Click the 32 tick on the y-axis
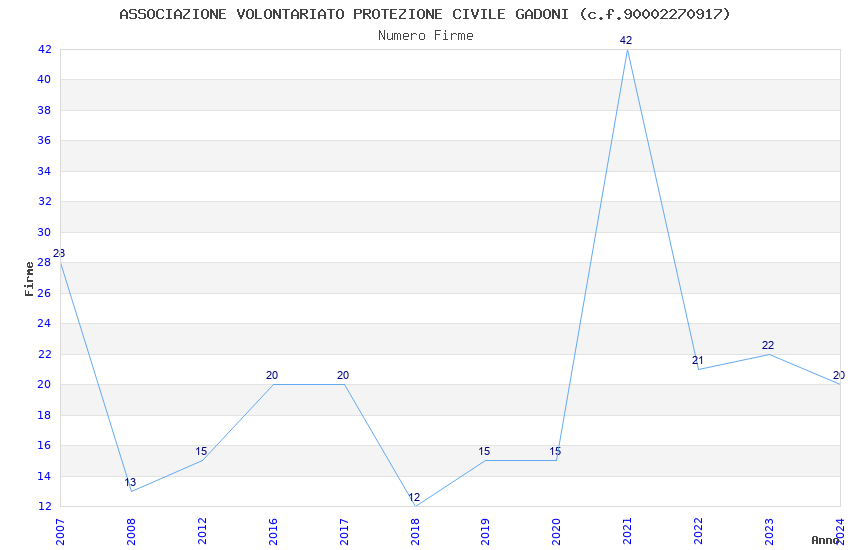Viewport: 850px width, 550px height. click(44, 202)
